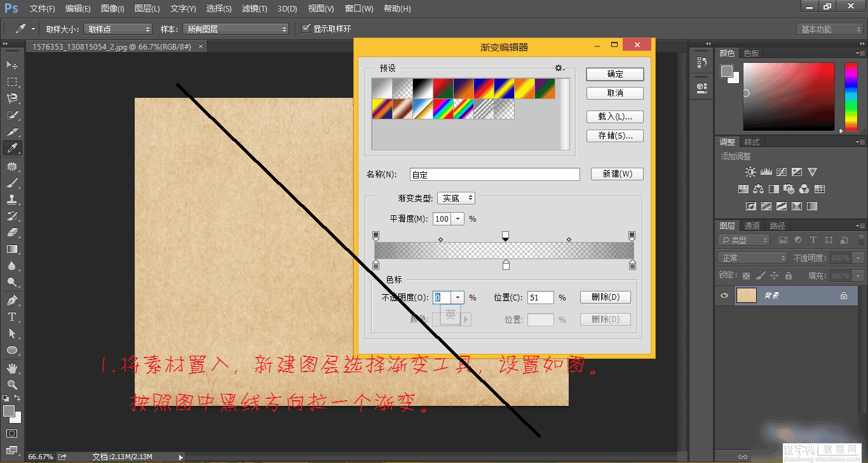Click the foreground swatch in color panel
This screenshot has height=463, width=868.
pos(727,71)
